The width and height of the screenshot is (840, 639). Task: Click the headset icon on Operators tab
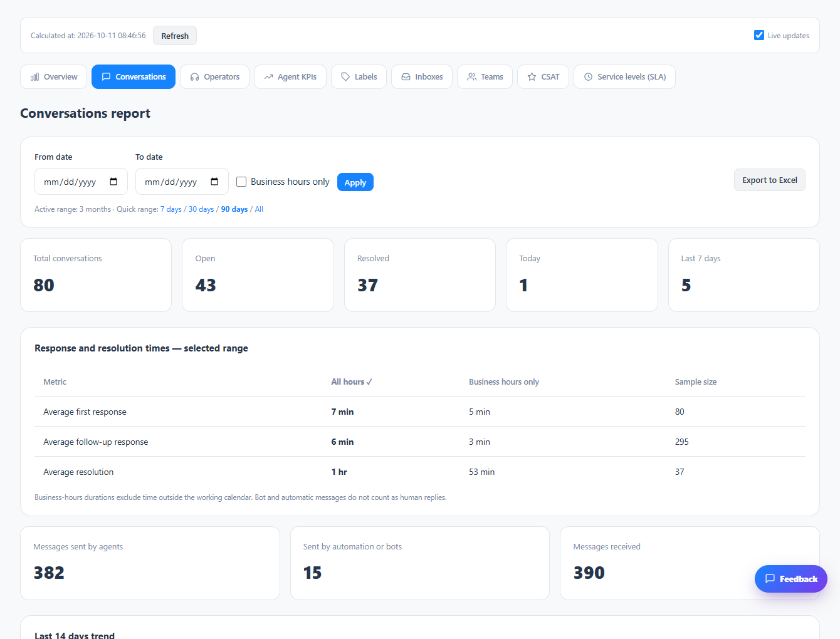(x=195, y=77)
